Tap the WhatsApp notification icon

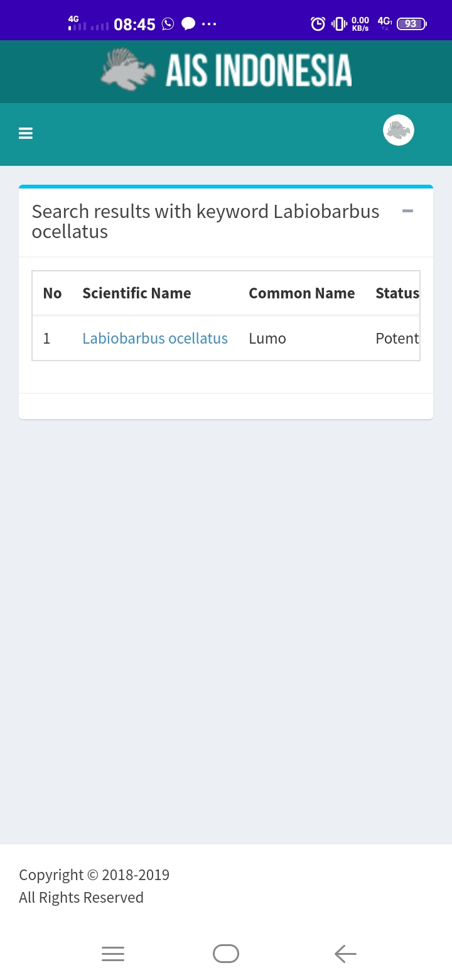click(x=168, y=24)
